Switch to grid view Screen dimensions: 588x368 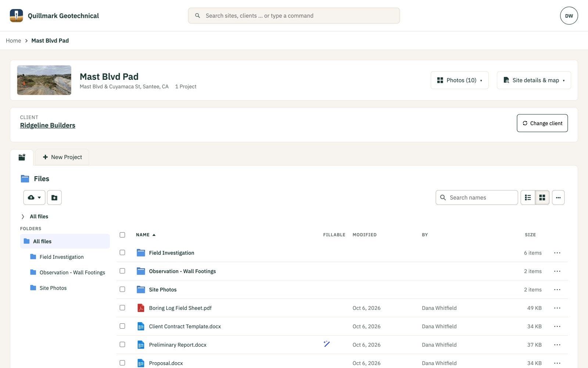pos(542,198)
